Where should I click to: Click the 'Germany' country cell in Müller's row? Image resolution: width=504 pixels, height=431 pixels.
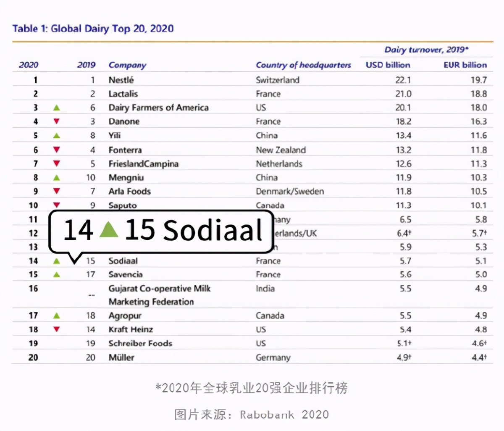pos(273,358)
